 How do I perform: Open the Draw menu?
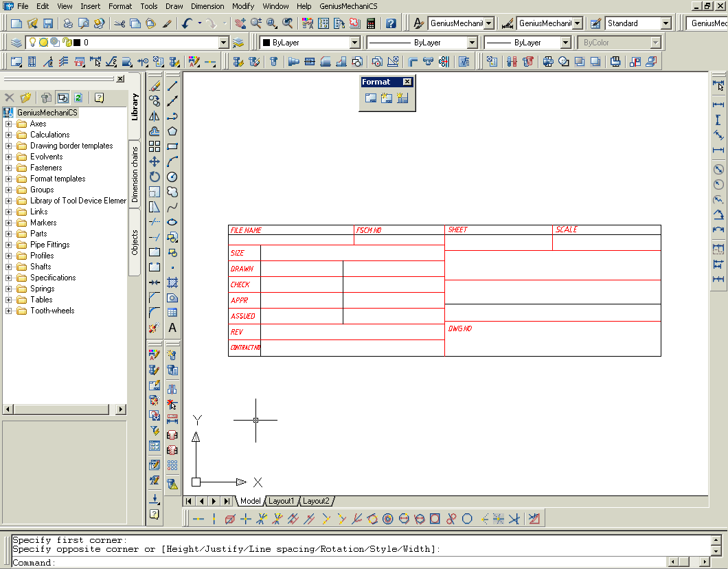174,6
